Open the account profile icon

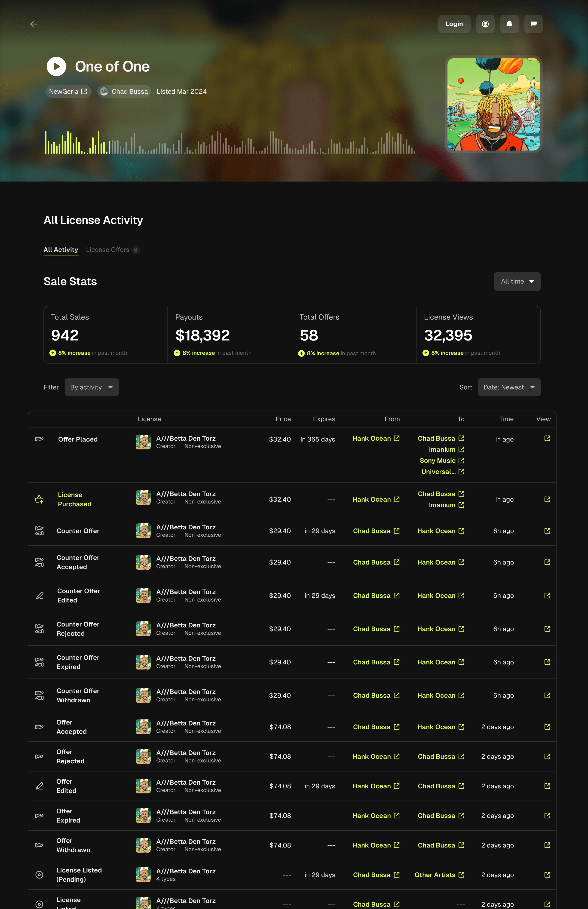pyautogui.click(x=485, y=24)
